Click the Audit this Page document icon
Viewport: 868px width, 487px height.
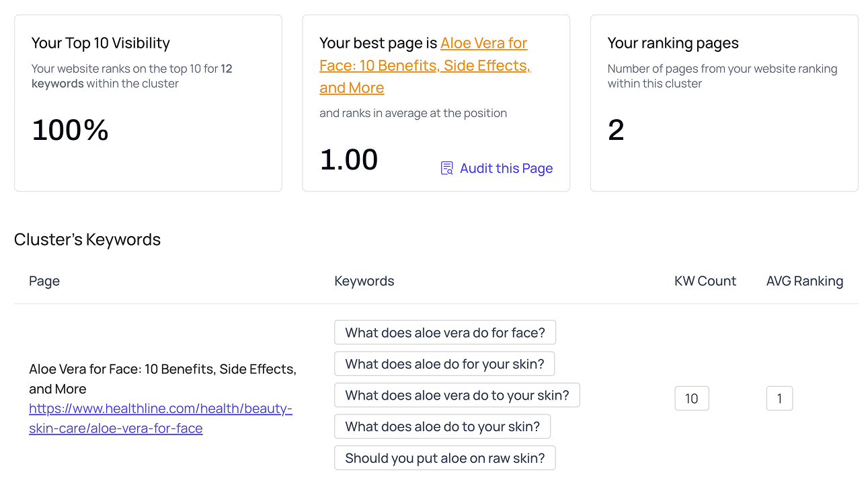[x=447, y=168]
